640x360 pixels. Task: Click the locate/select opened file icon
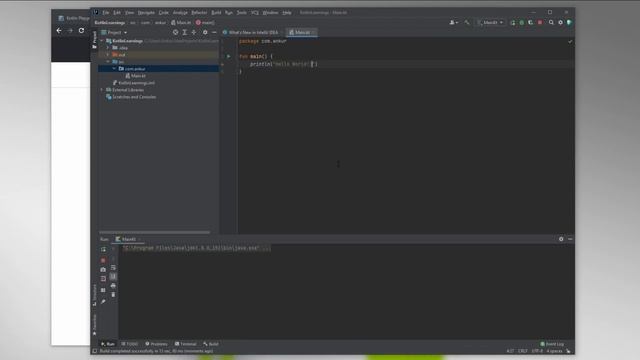(176, 32)
